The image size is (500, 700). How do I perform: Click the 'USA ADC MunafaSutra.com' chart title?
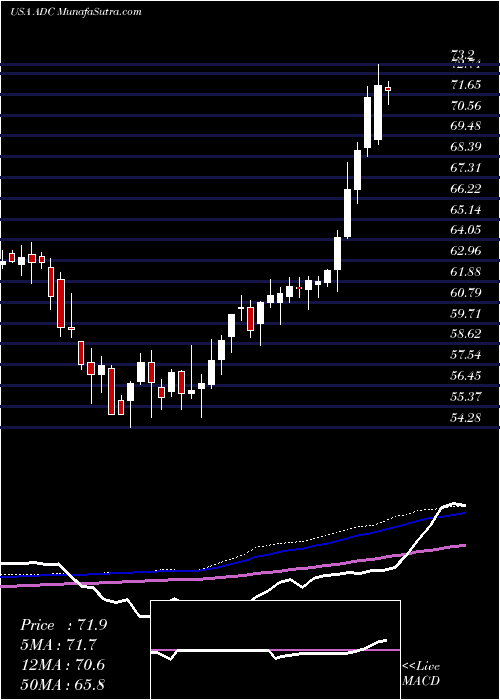pyautogui.click(x=75, y=12)
